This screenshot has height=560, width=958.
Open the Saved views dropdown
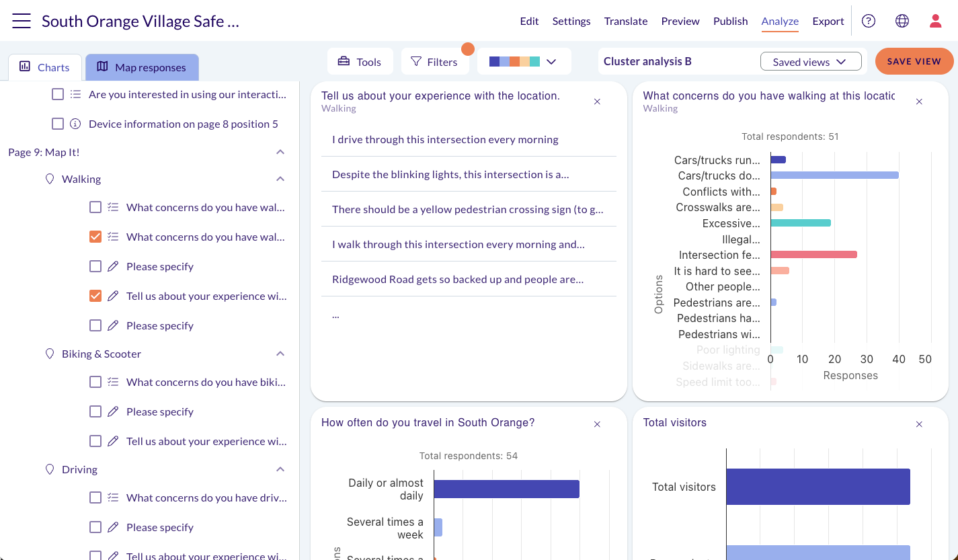click(811, 61)
